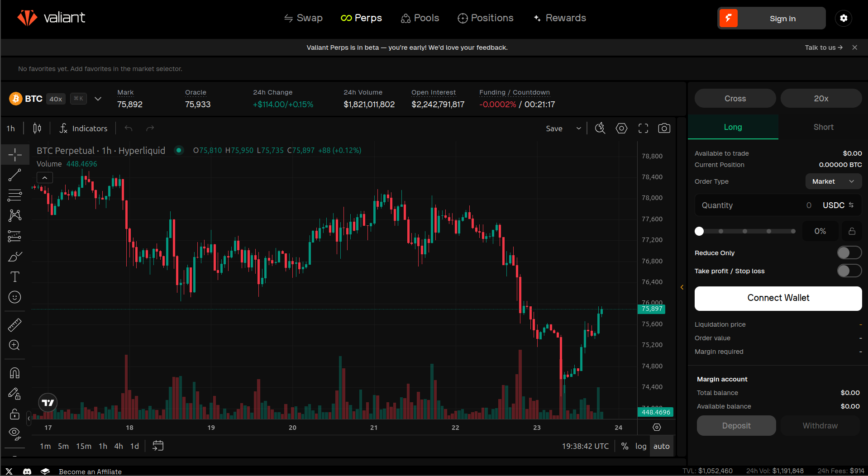This screenshot has height=476, width=868.
Task: Toggle auto scale mode
Action: 661,446
